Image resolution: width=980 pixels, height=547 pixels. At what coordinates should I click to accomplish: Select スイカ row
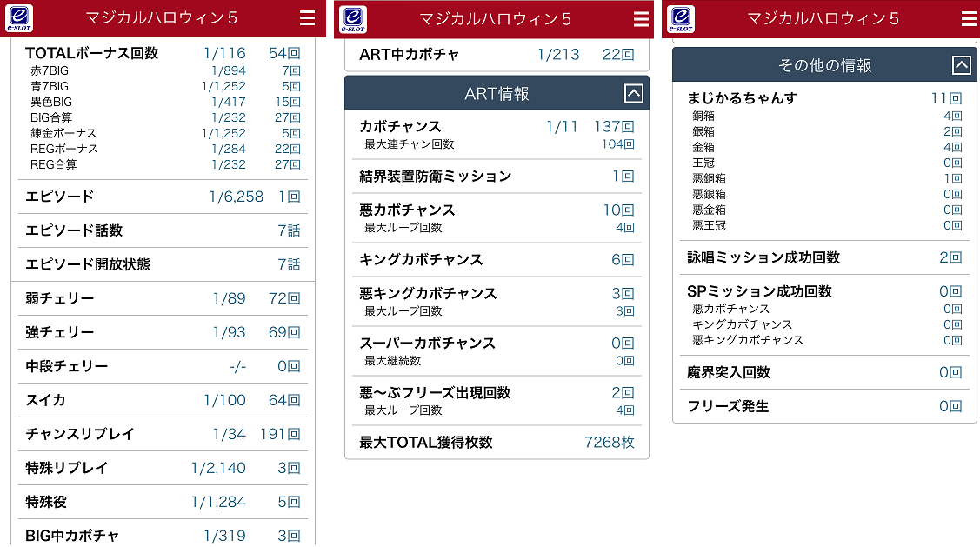pyautogui.click(x=163, y=400)
